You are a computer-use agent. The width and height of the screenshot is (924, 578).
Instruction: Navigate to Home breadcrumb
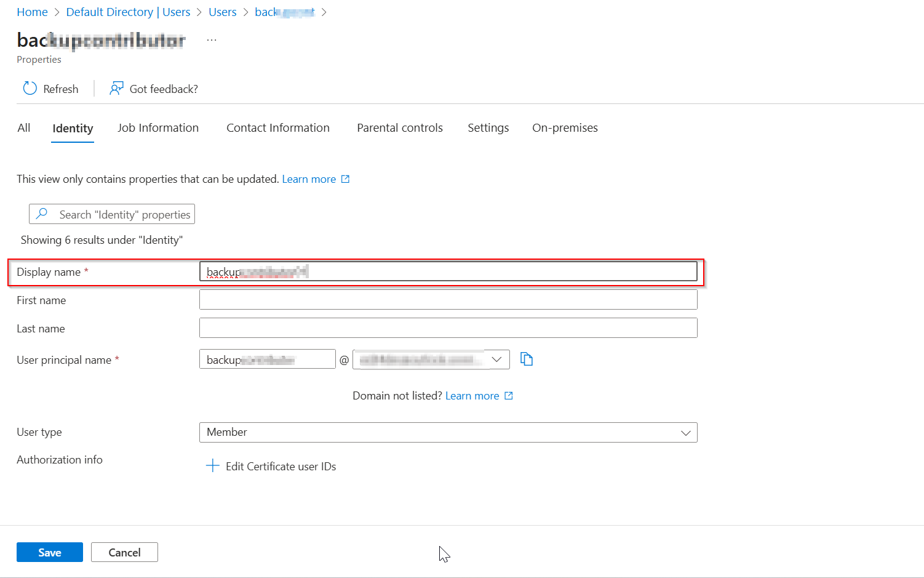(32, 12)
